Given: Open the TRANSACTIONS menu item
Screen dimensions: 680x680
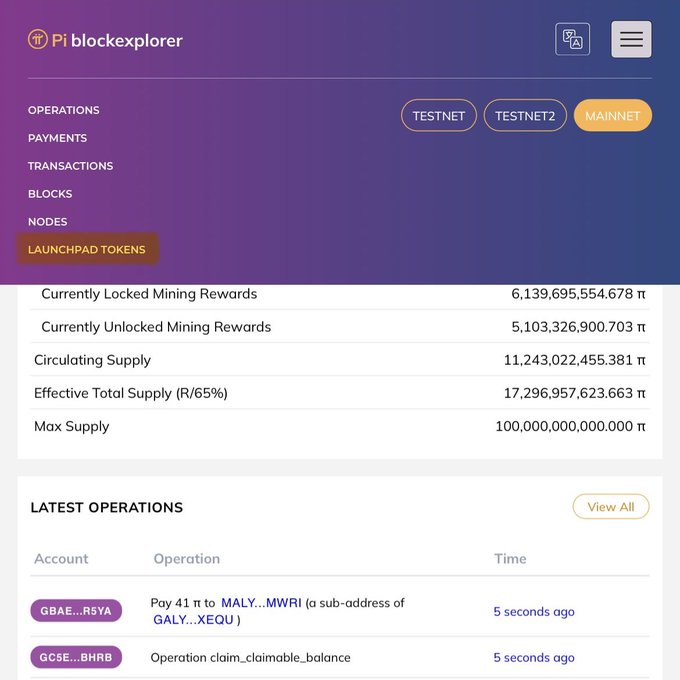Looking at the screenshot, I should click(70, 166).
